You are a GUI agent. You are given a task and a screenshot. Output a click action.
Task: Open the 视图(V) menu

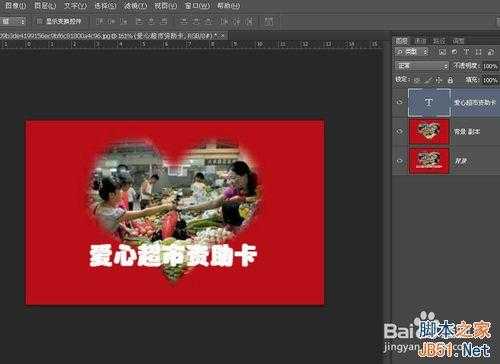(x=166, y=6)
